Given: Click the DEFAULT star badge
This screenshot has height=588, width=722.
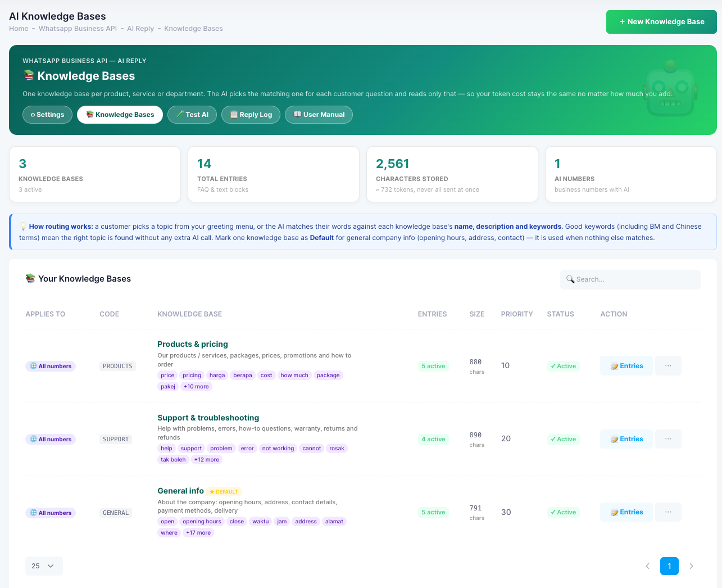Looking at the screenshot, I should pyautogui.click(x=224, y=492).
